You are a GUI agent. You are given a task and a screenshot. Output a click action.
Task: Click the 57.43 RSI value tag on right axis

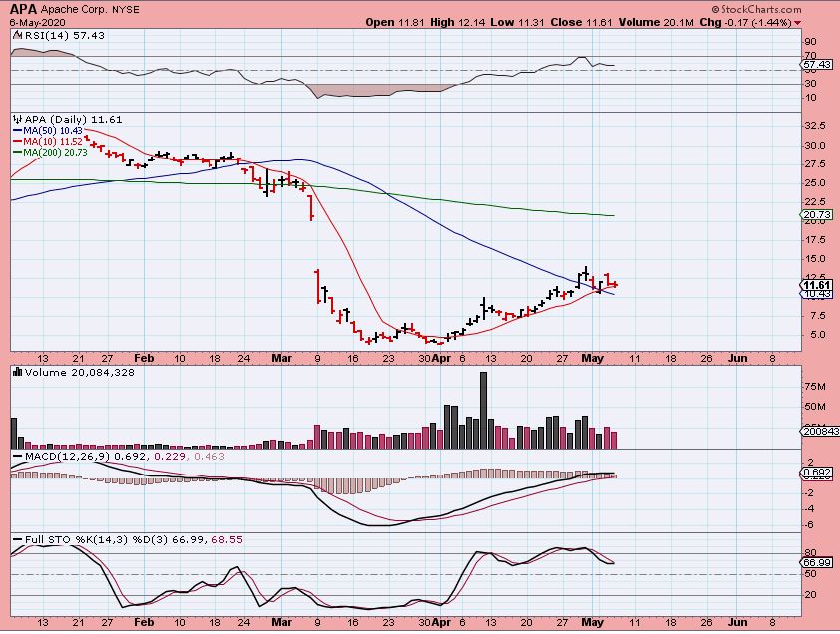coord(817,64)
